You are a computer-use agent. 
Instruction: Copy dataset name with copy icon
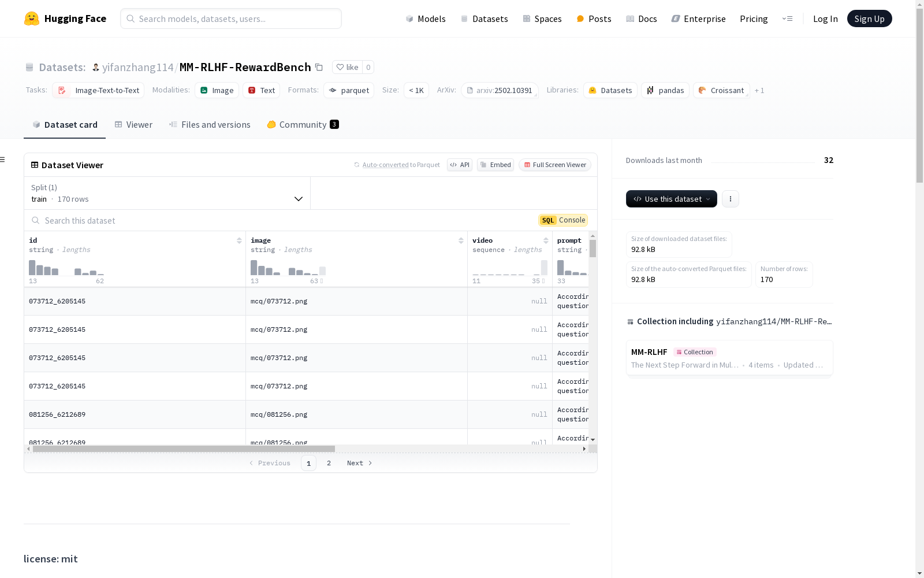319,67
